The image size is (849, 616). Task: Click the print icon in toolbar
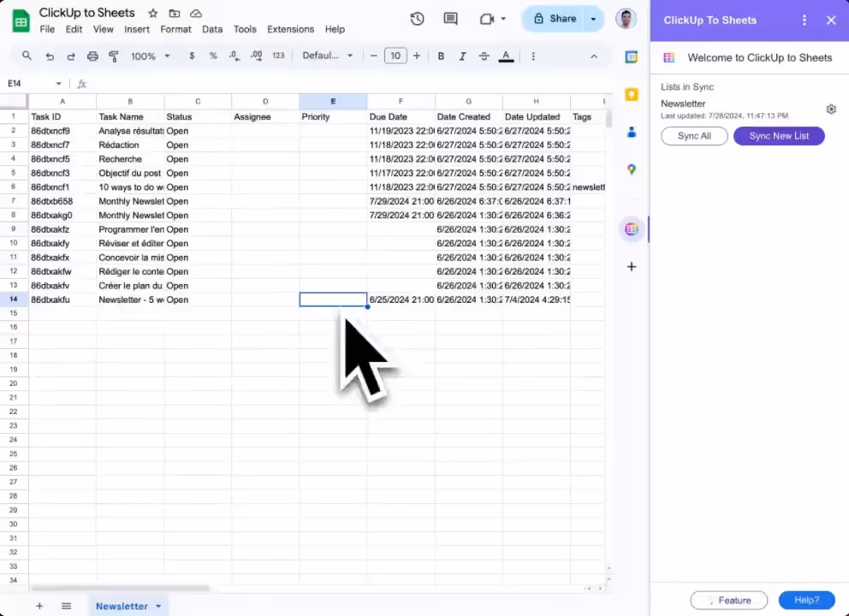point(92,56)
